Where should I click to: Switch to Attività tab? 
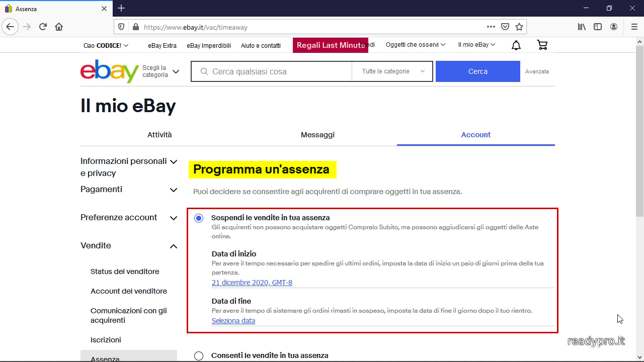[x=159, y=135]
